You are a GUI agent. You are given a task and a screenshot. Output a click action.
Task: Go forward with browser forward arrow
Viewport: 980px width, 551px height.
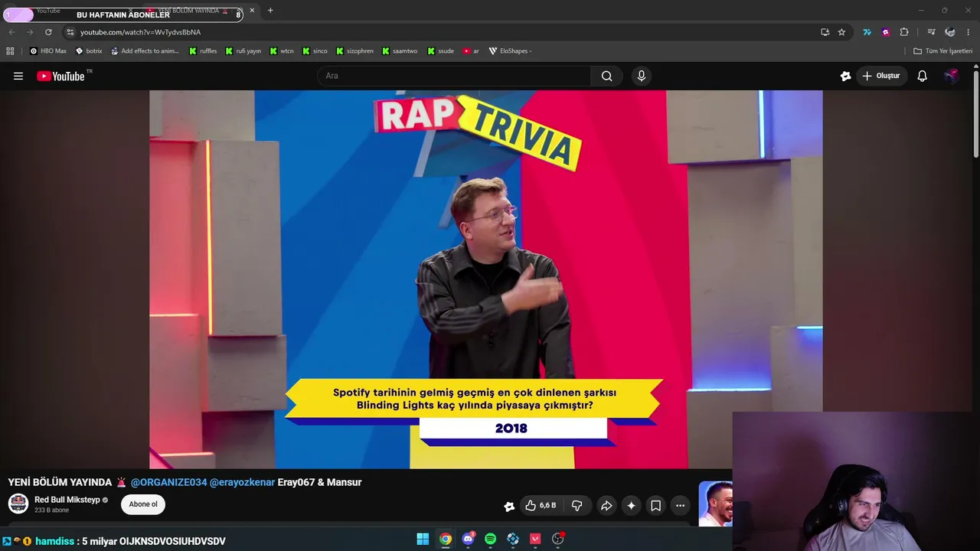(30, 32)
